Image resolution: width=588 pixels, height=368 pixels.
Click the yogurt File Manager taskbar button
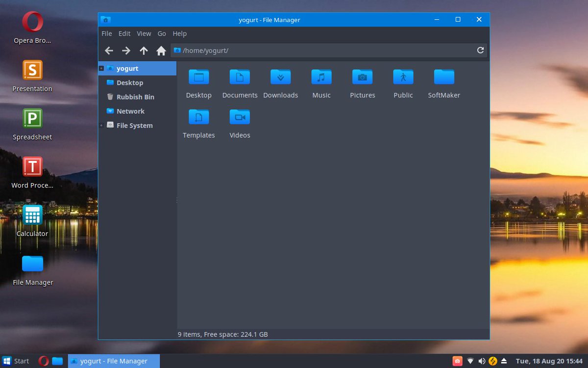click(x=113, y=361)
